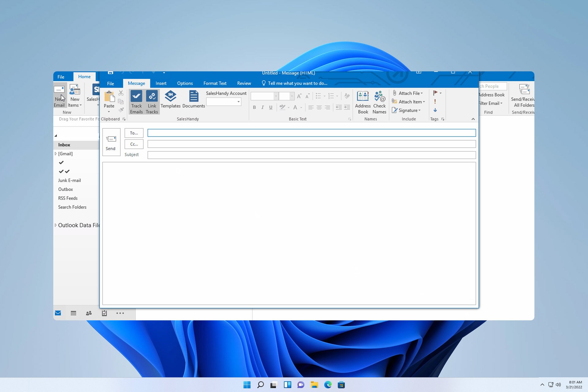Screen dimensions: 588x392
Task: Click the Format Painter brush icon
Action: pyautogui.click(x=121, y=110)
